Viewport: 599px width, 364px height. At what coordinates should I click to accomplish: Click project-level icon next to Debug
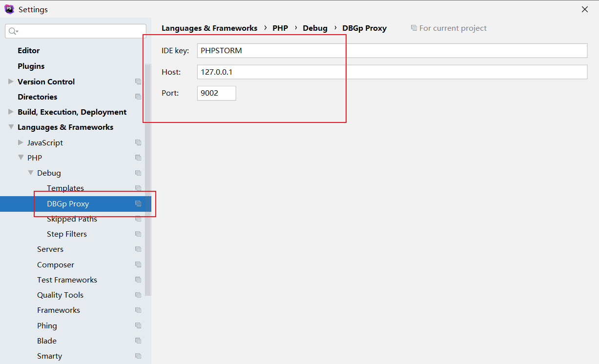point(138,173)
